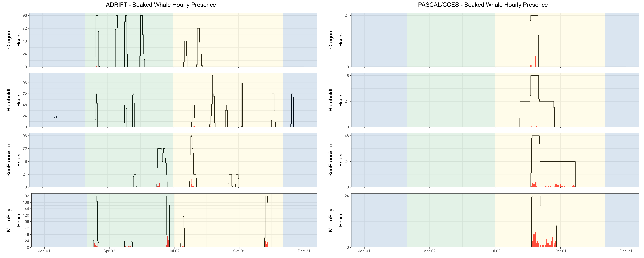This screenshot has height=258, width=644.
Task: Select the Humboldt row label in ADRIFT column
Action: [9, 100]
